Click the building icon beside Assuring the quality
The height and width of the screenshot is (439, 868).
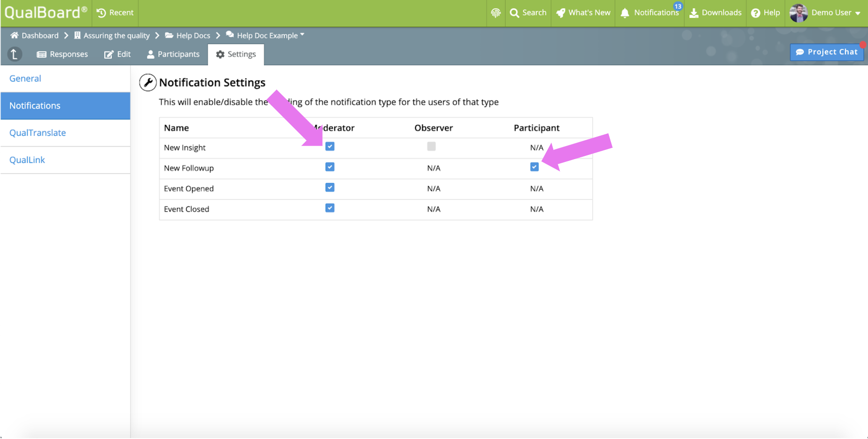(x=78, y=35)
